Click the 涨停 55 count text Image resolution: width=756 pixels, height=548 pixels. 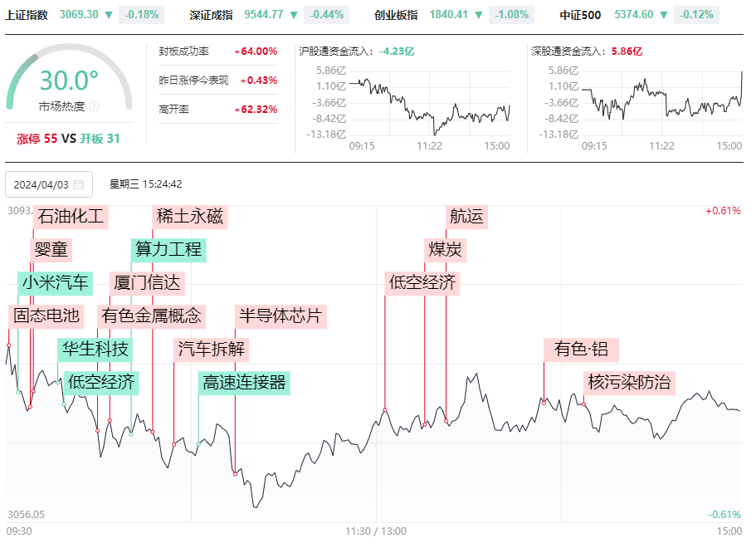point(37,139)
